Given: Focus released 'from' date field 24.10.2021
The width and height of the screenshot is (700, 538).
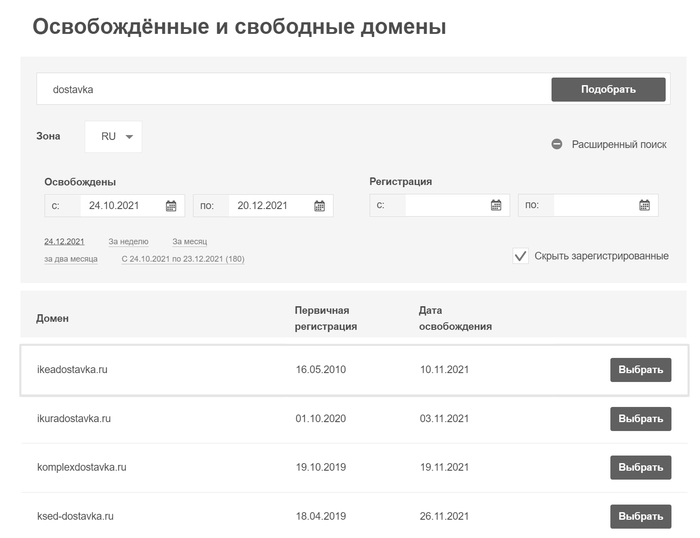Looking at the screenshot, I should coord(118,206).
